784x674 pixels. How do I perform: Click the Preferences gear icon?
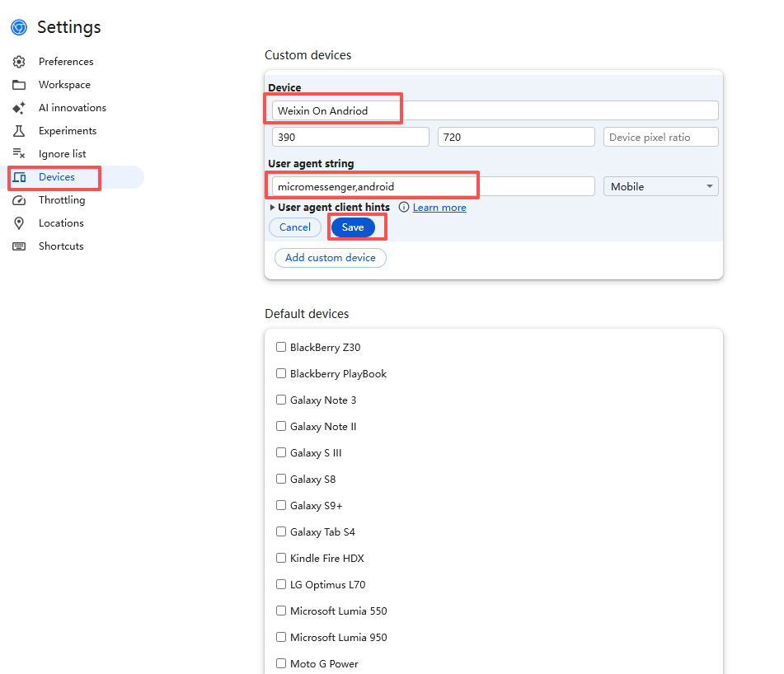coord(19,62)
